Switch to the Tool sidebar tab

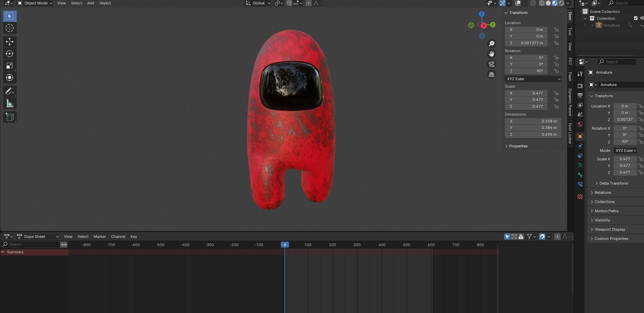tap(570, 32)
